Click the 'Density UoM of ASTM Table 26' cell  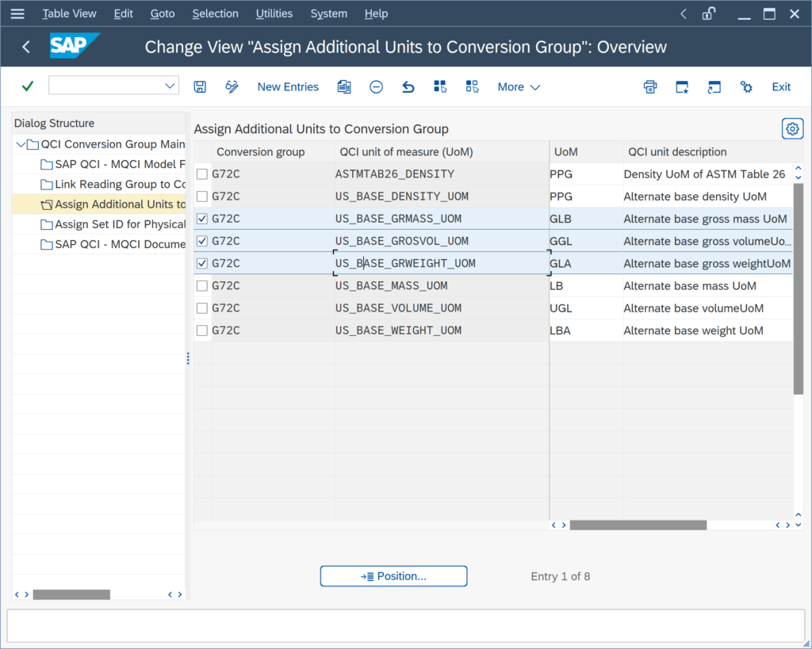coord(708,174)
